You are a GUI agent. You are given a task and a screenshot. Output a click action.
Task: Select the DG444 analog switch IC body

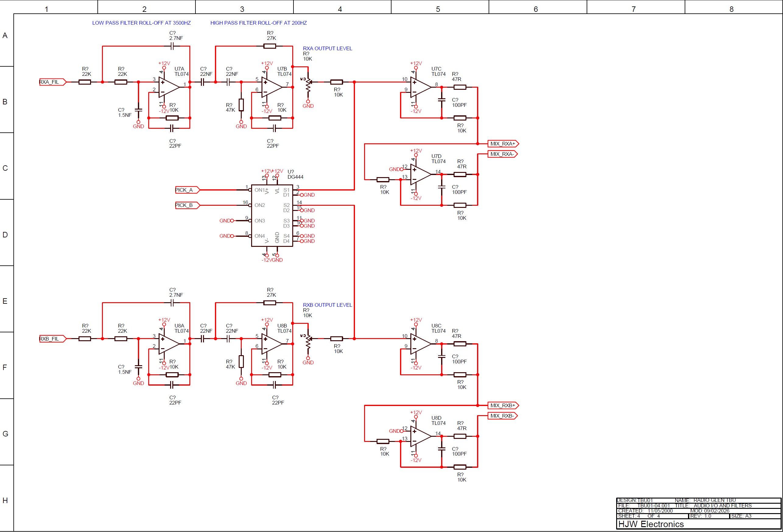(x=272, y=215)
